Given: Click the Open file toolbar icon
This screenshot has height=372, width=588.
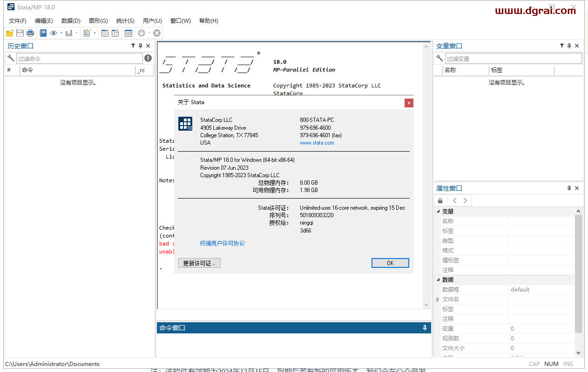Looking at the screenshot, I should point(9,33).
